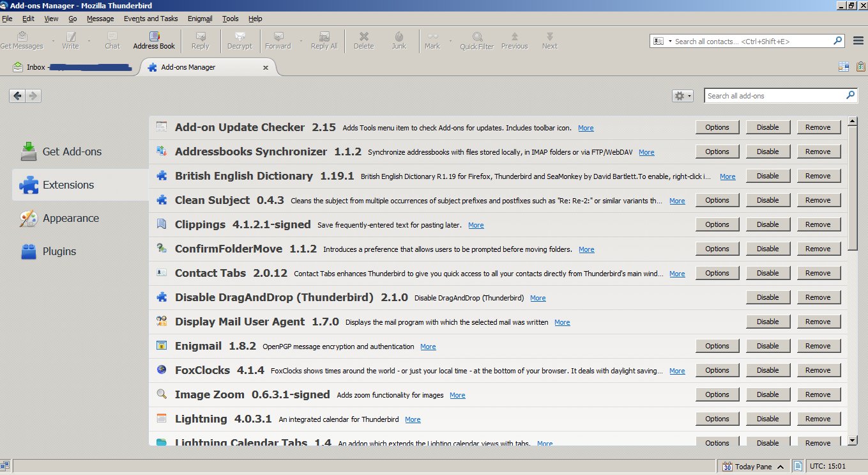Screen dimensions: 868x475
Task: Click the Enigmail extension icon
Action: coord(162,346)
